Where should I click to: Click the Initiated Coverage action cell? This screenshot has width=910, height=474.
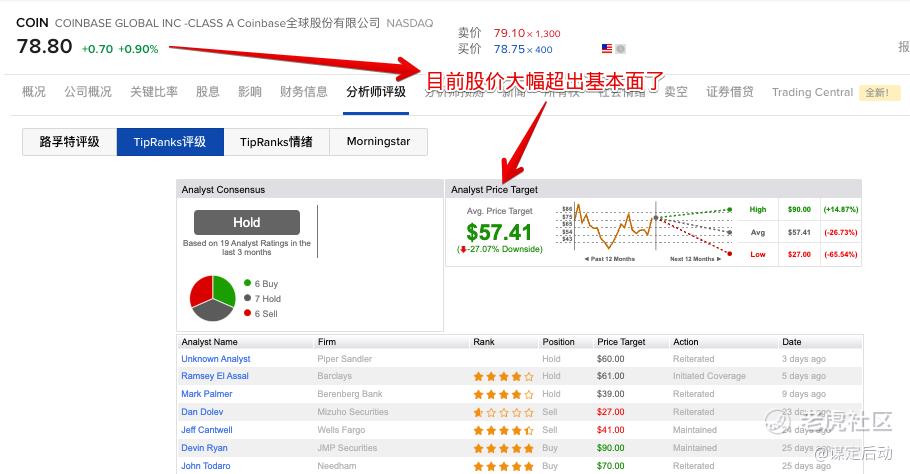pos(709,376)
